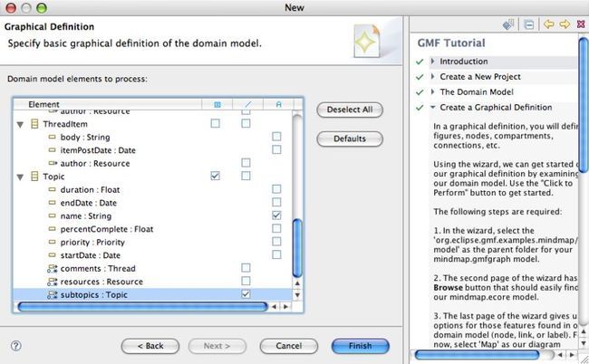Select the endDate : Date row

pos(152,203)
